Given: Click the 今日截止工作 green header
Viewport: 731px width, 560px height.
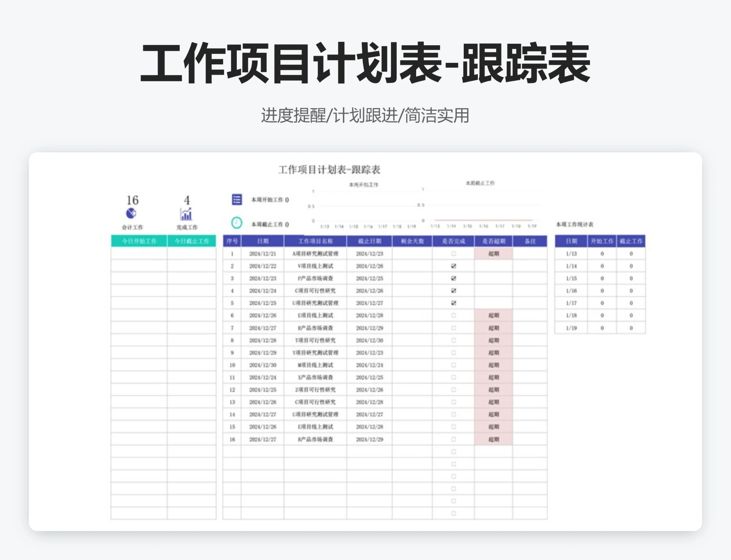Looking at the screenshot, I should coord(192,241).
